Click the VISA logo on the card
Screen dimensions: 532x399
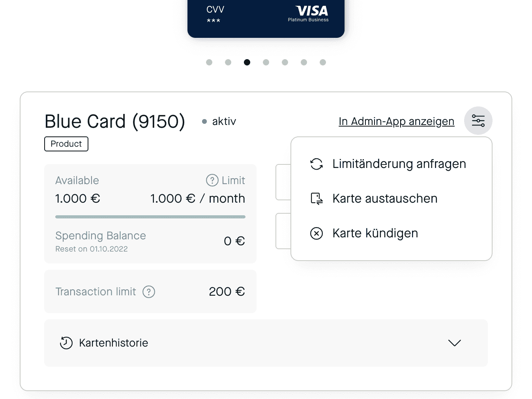(311, 11)
